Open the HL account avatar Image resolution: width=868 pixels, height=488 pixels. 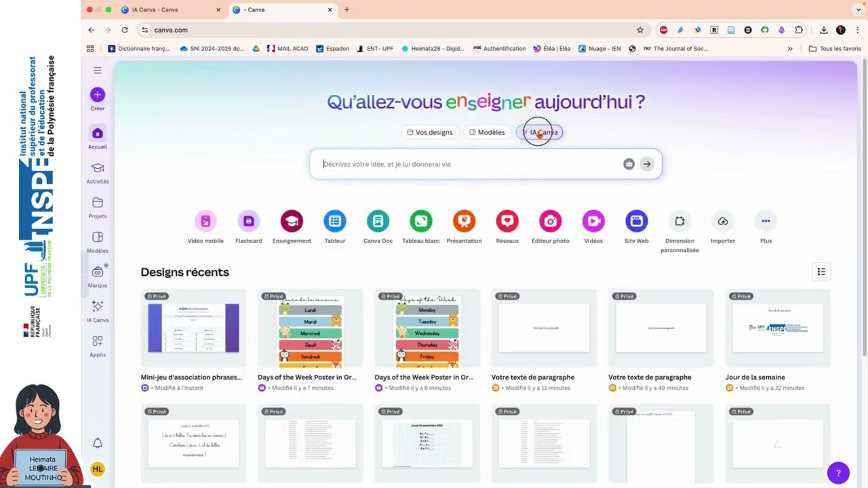tap(98, 469)
